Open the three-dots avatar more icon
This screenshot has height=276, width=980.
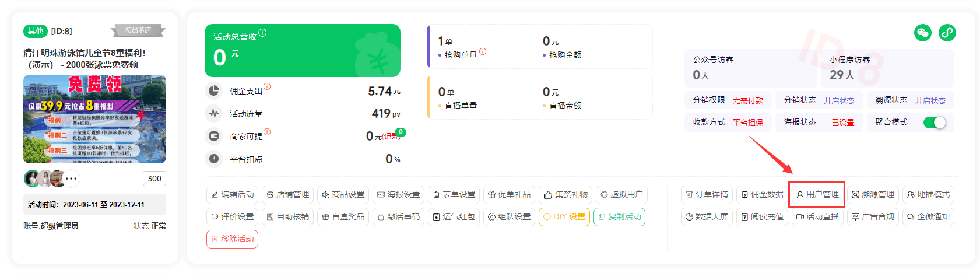tap(71, 179)
